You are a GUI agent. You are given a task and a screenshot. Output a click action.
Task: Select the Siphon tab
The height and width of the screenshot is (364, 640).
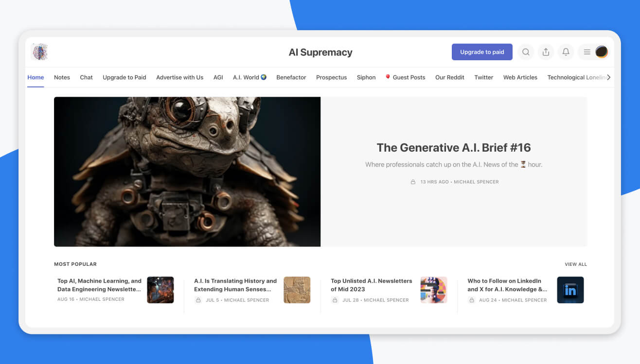click(x=366, y=77)
